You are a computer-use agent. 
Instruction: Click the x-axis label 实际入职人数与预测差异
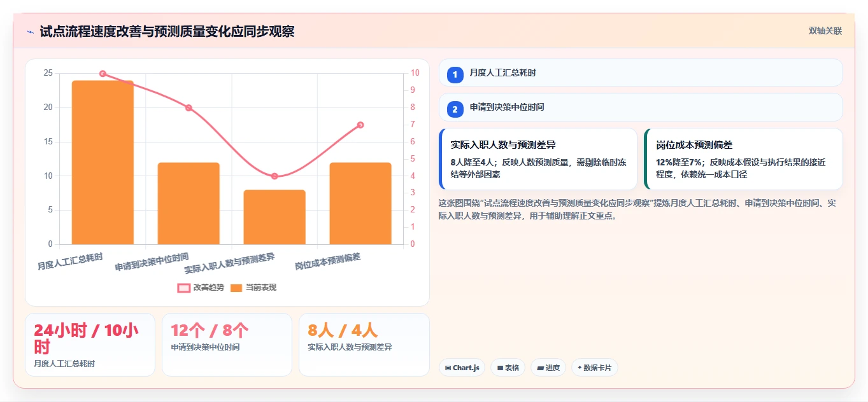click(x=230, y=263)
